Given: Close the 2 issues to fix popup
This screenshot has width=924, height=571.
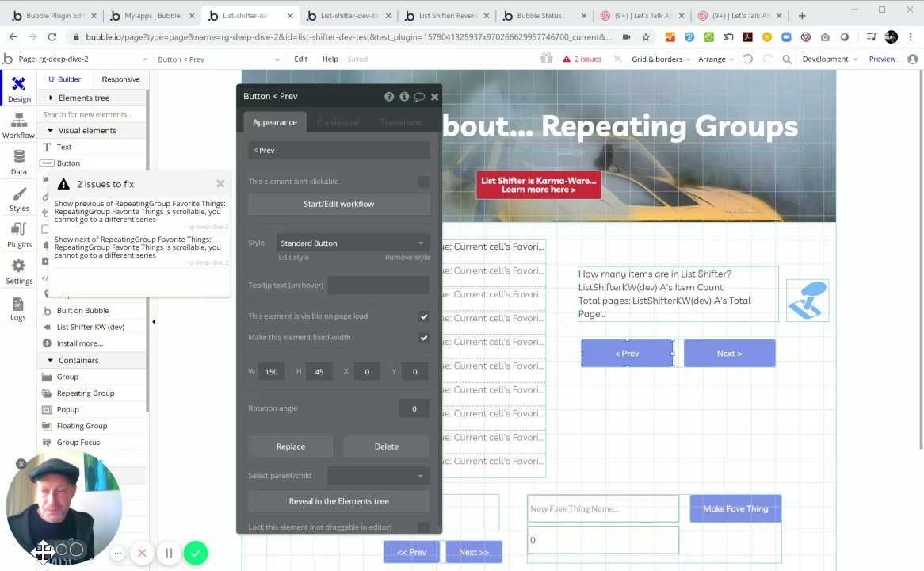Looking at the screenshot, I should click(x=220, y=183).
